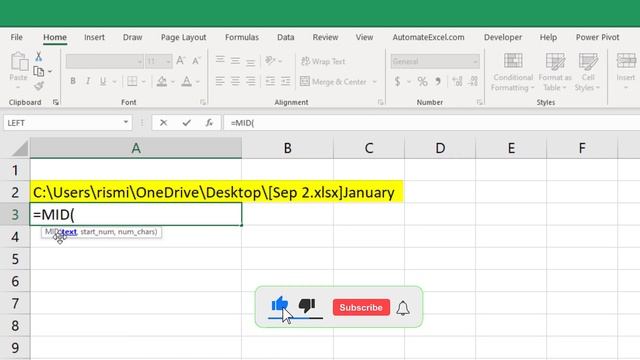
Task: Click the Middle Align icon
Action: [235, 61]
